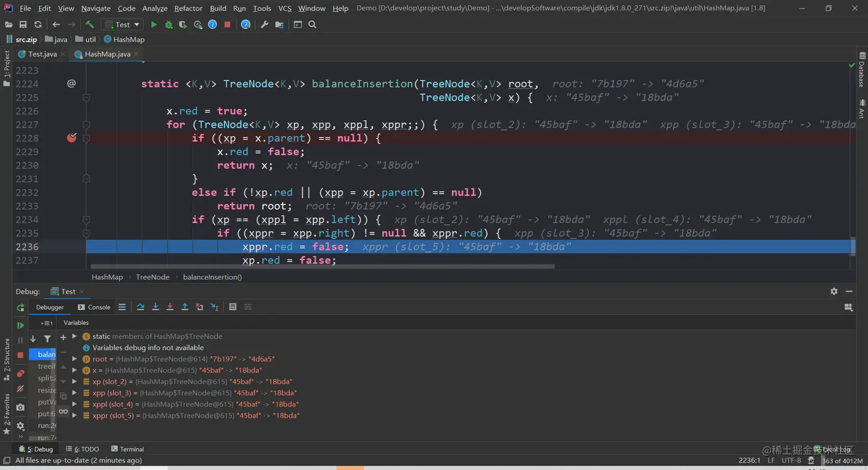The width and height of the screenshot is (868, 470).
Task: Open the Navigate menu
Action: pos(96,8)
